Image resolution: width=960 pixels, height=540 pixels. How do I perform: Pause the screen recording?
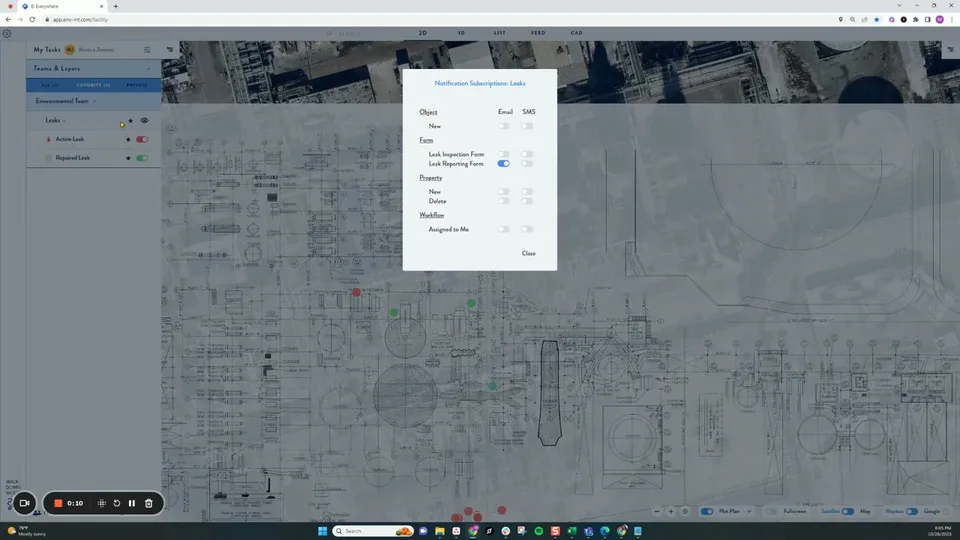click(x=132, y=503)
